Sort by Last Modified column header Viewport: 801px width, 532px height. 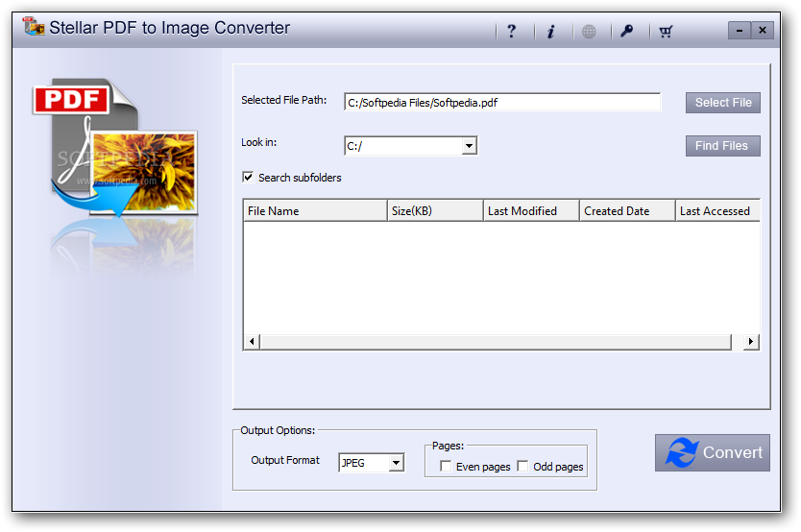(x=531, y=211)
